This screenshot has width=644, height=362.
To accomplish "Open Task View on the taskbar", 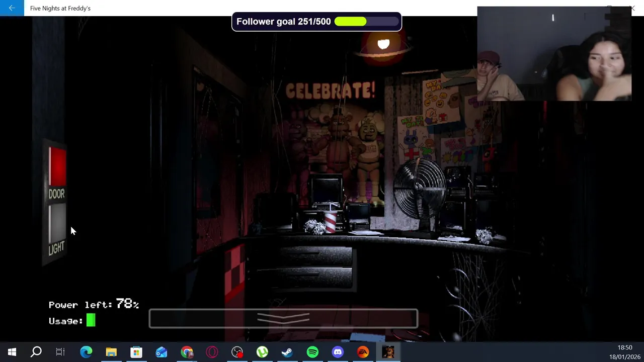I will click(60, 352).
